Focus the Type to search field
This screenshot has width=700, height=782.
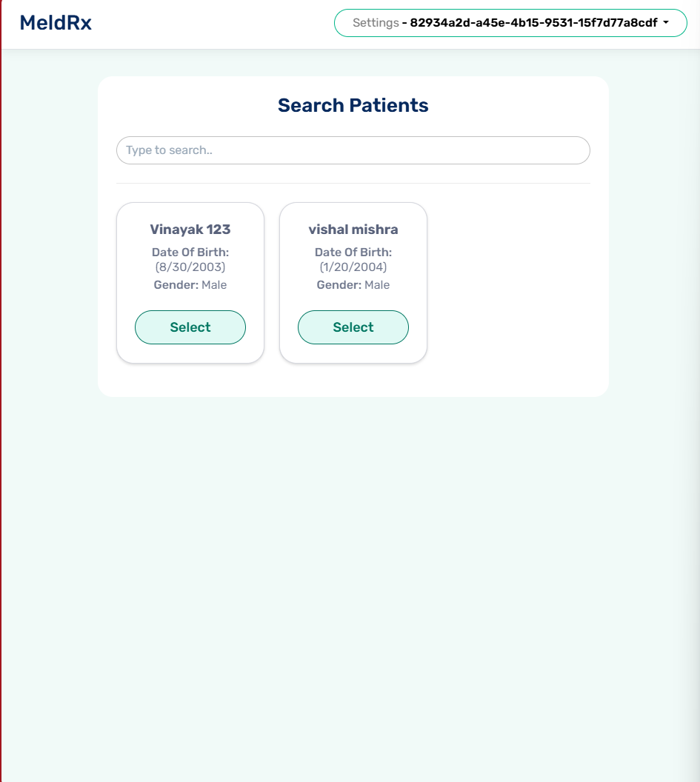pyautogui.click(x=353, y=150)
